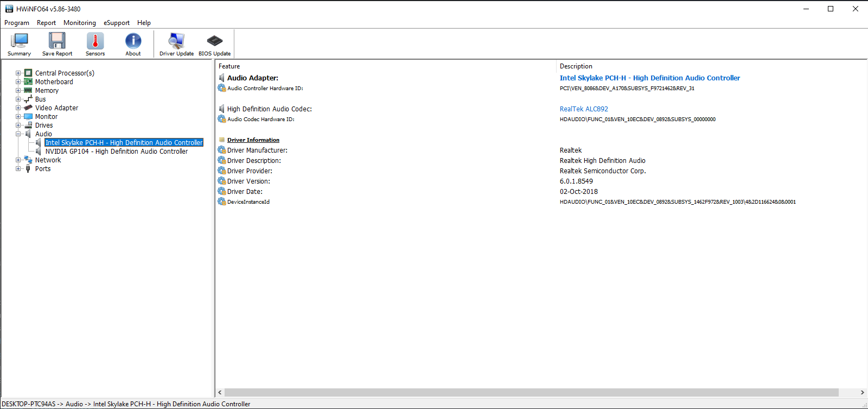Viewport: 868px width, 409px height.
Task: Expand the Memory tree node
Action: pos(18,91)
